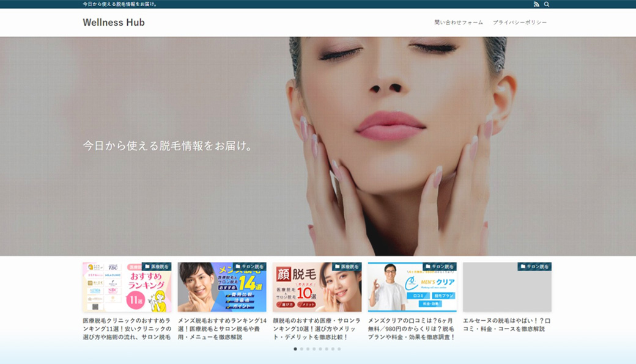Click the Wellness Hub site logo

[113, 22]
